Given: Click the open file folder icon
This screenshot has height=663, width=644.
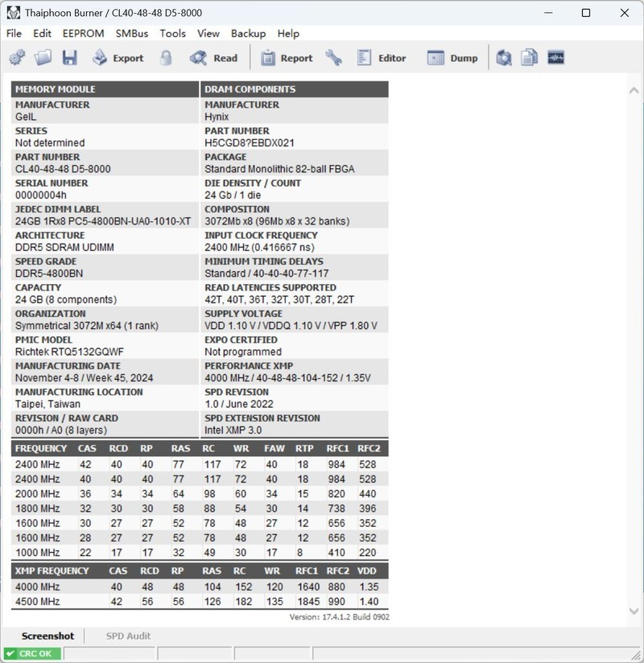Looking at the screenshot, I should (x=43, y=58).
